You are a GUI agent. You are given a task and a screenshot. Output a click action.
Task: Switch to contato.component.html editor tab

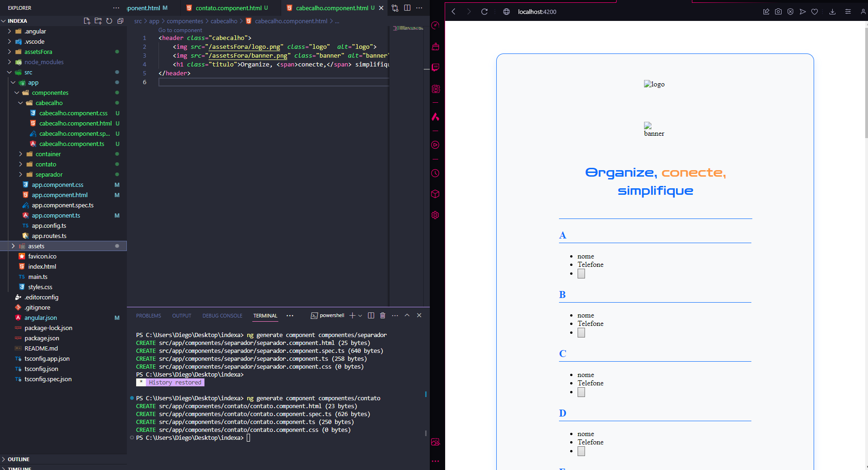(x=228, y=8)
